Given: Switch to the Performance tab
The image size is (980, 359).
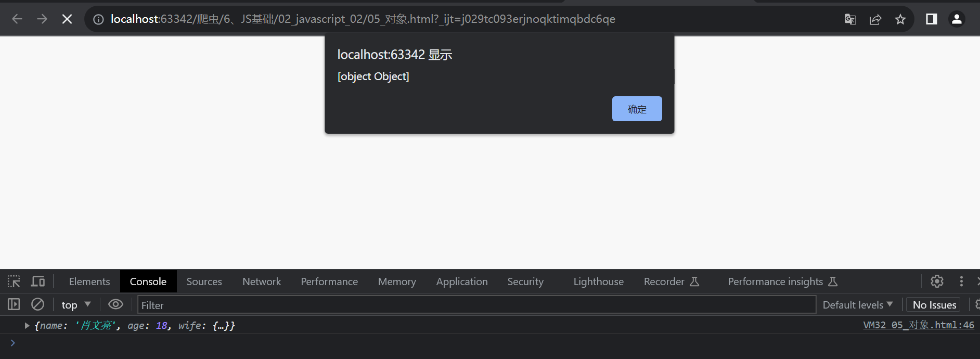Looking at the screenshot, I should click(x=329, y=281).
